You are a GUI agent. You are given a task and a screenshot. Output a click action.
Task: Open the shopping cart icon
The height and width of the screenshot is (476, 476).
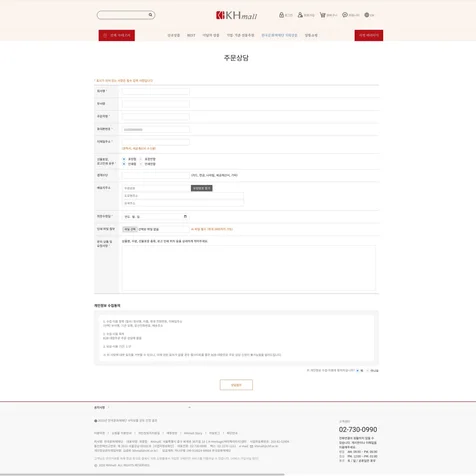tap(322, 15)
